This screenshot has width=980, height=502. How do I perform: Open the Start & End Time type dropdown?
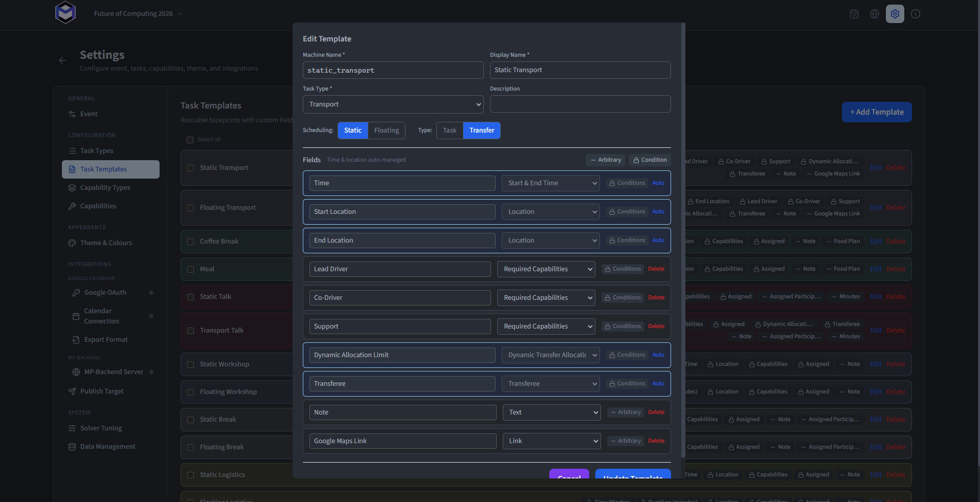click(551, 183)
